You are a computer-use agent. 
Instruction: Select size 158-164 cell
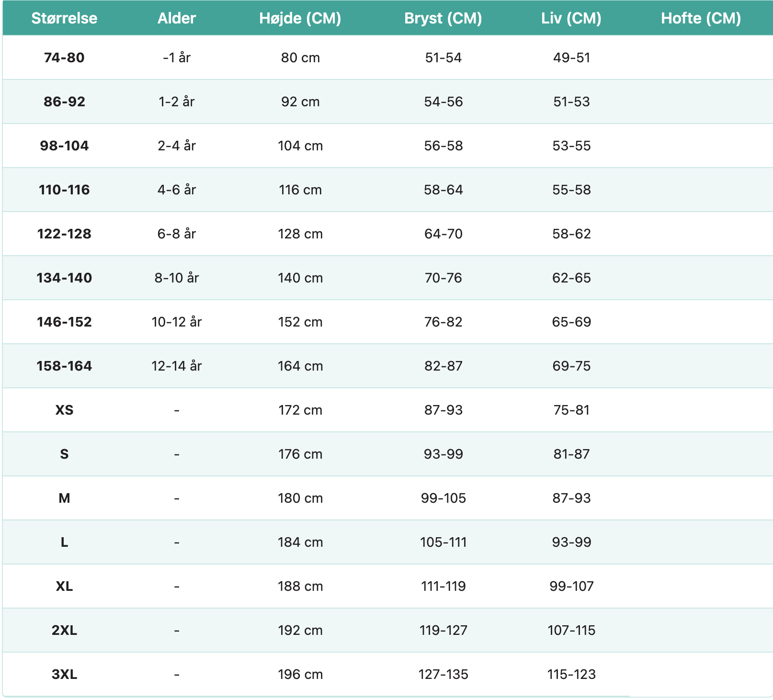64,366
